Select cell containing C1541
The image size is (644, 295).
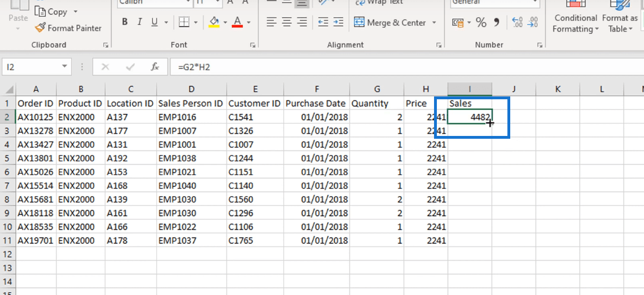pyautogui.click(x=255, y=117)
